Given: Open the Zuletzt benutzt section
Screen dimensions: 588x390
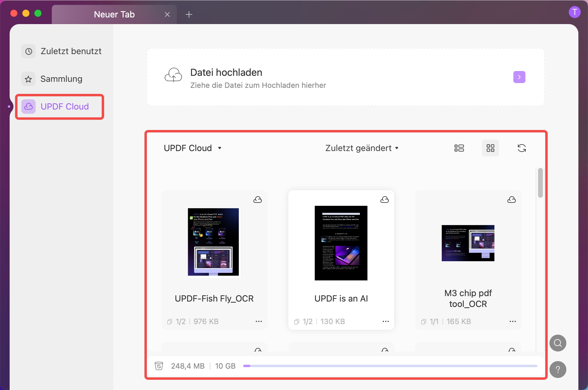Looking at the screenshot, I should (x=71, y=51).
